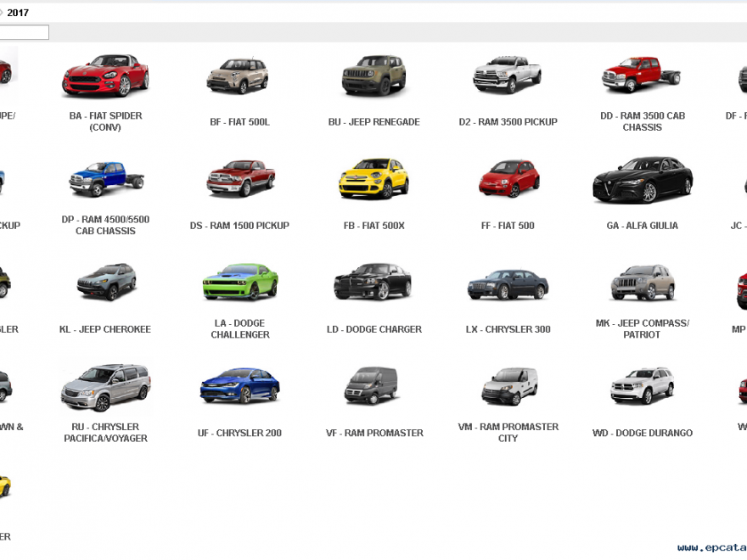Select the red Fiat Spider convertible image
This screenshot has width=747, height=560.
click(x=105, y=76)
